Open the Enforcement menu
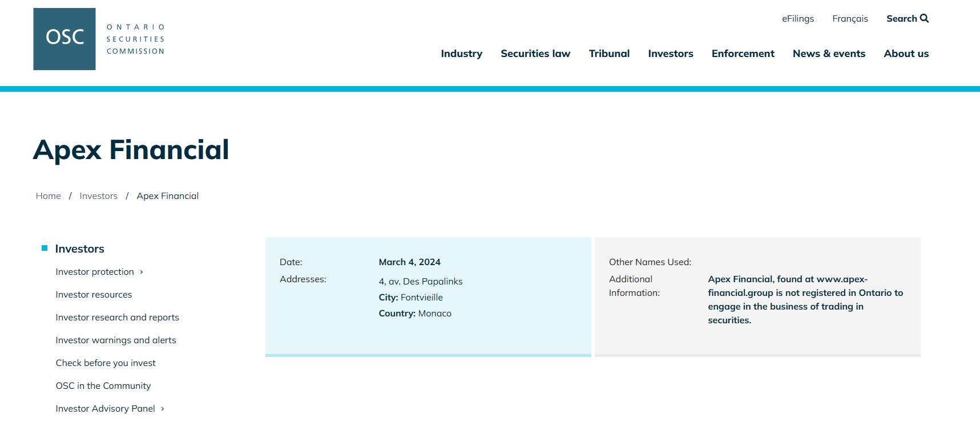980x439 pixels. pos(743,54)
